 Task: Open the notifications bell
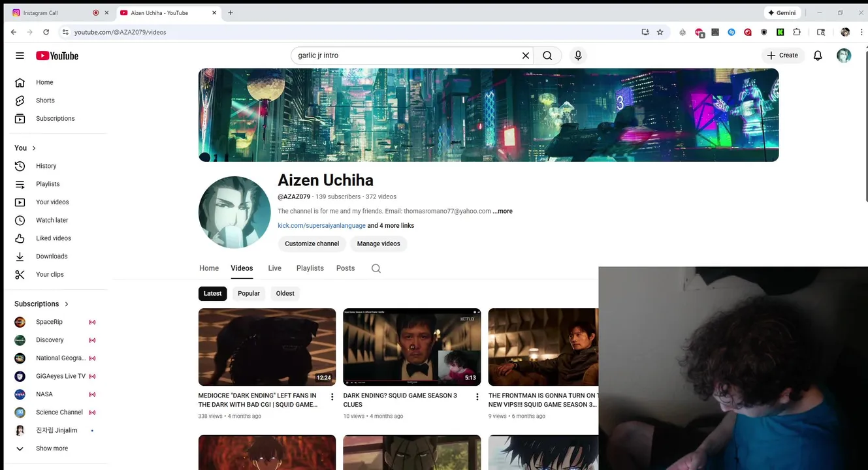[818, 55]
